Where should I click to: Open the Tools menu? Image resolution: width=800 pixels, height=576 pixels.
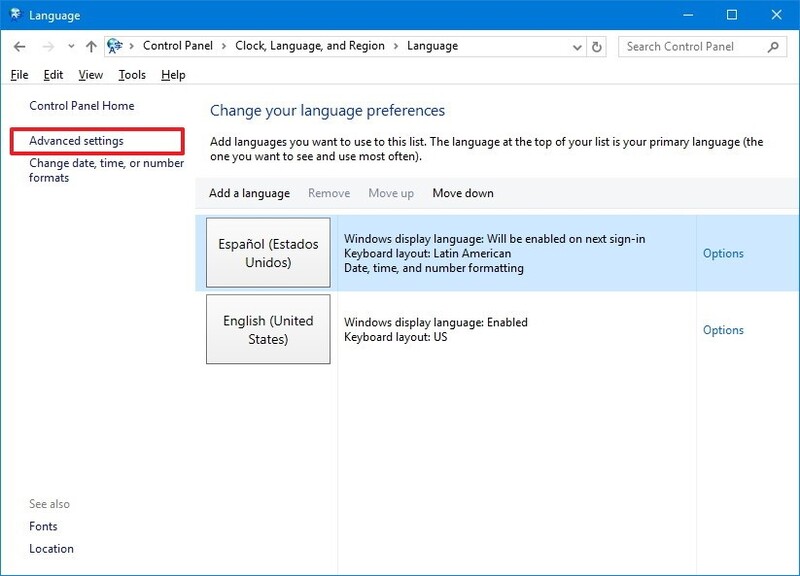tap(132, 75)
